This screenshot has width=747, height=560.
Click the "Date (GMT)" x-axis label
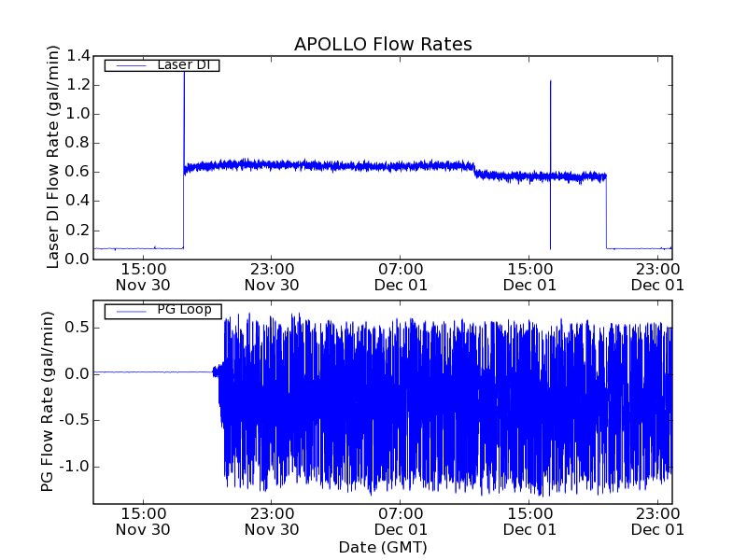383,548
